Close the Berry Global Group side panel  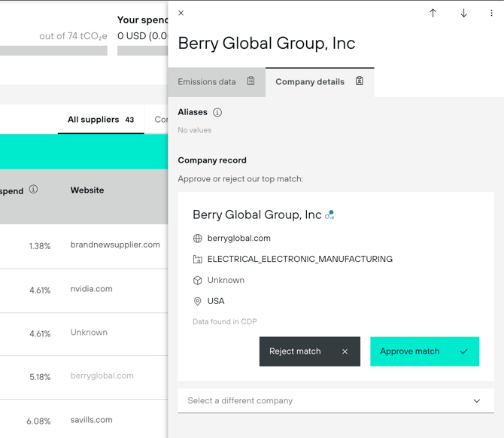point(181,13)
